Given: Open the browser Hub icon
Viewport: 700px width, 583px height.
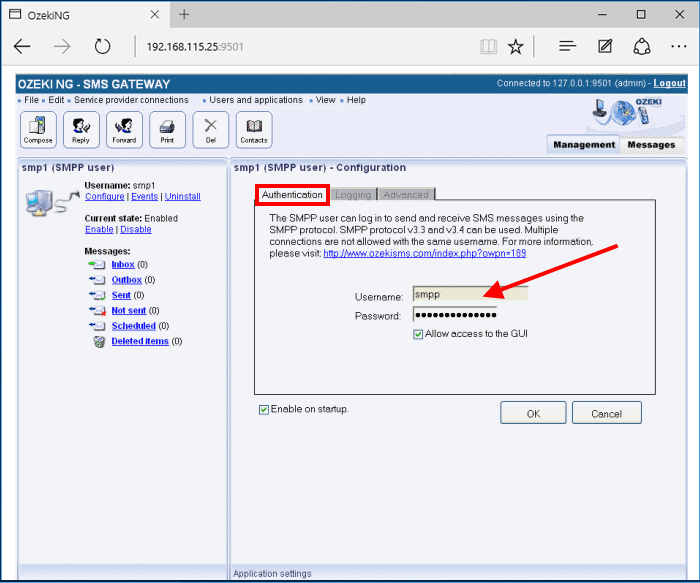Looking at the screenshot, I should point(567,46).
